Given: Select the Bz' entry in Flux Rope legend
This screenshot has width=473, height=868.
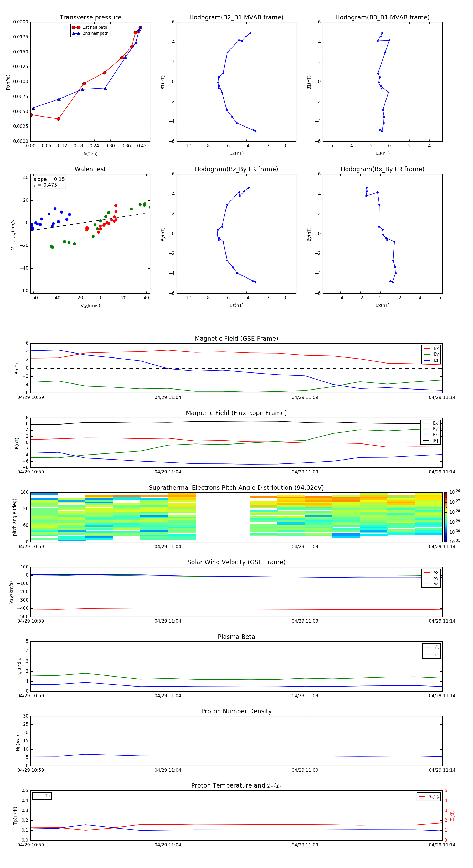Looking at the screenshot, I should [x=431, y=435].
